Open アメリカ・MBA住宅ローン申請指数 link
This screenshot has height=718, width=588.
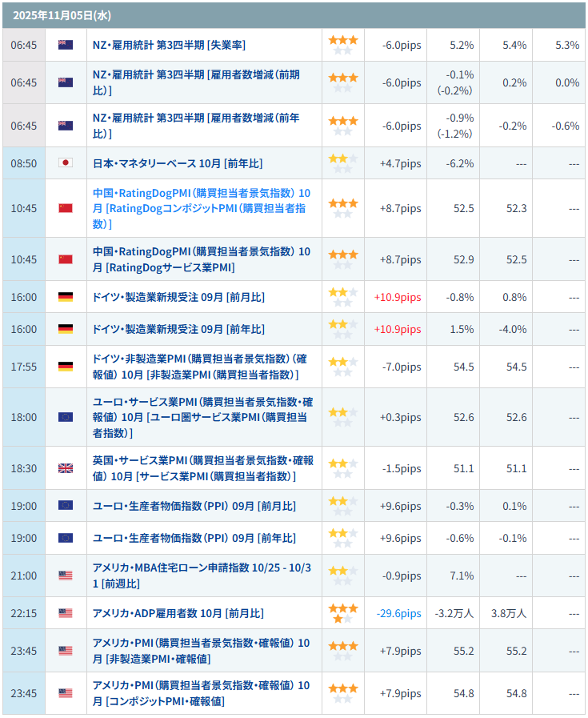pos(202,576)
